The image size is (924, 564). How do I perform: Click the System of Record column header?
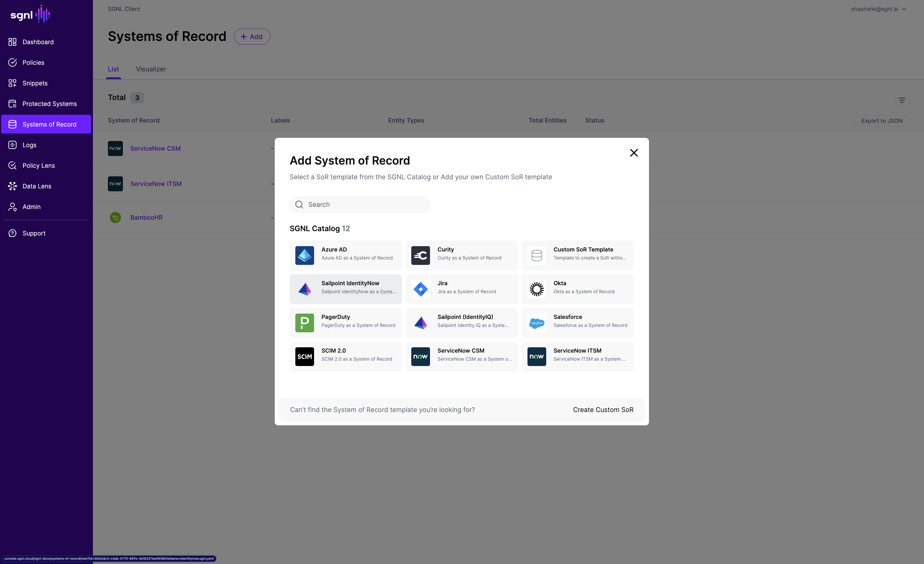(134, 120)
